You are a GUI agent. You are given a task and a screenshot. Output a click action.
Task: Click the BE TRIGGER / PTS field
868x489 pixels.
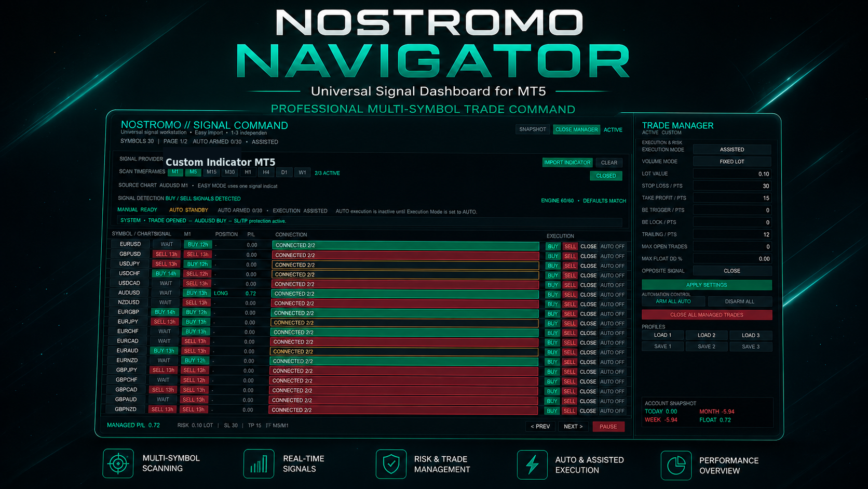[x=732, y=210]
